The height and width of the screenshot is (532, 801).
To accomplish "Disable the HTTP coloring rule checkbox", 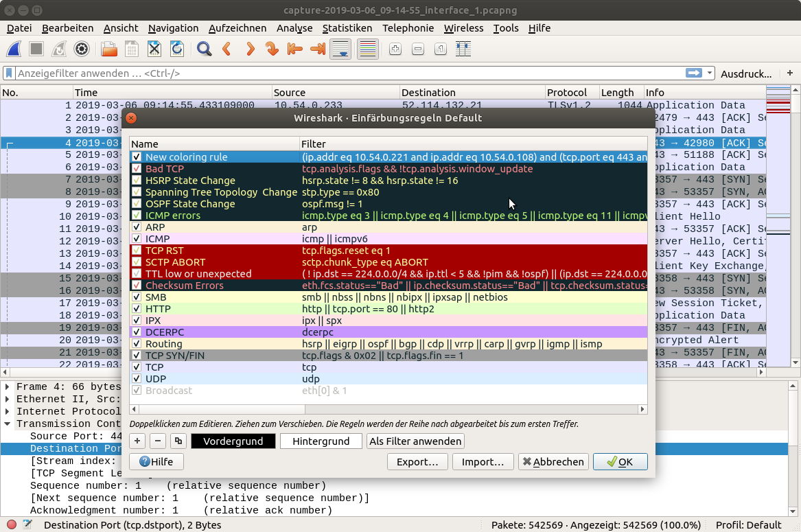I will tap(137, 309).
